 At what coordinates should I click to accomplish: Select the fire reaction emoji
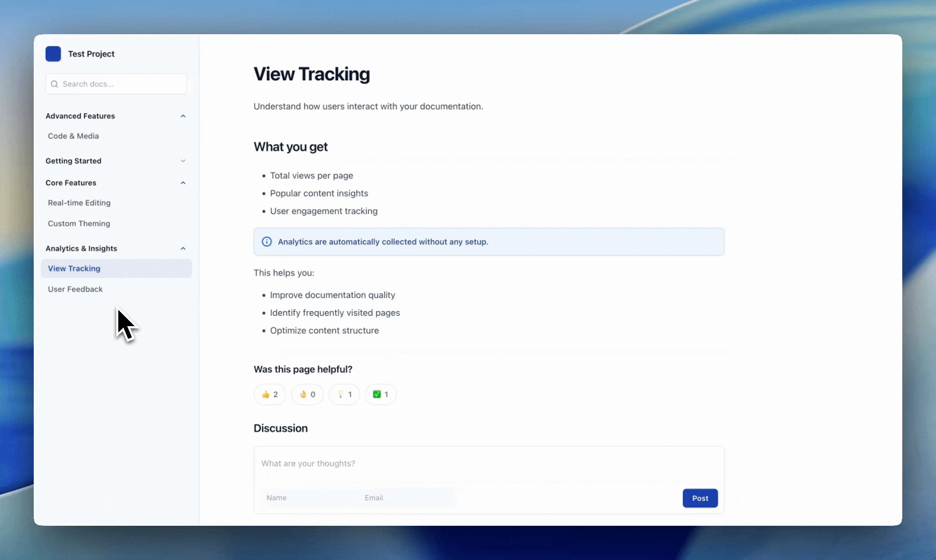tap(304, 394)
